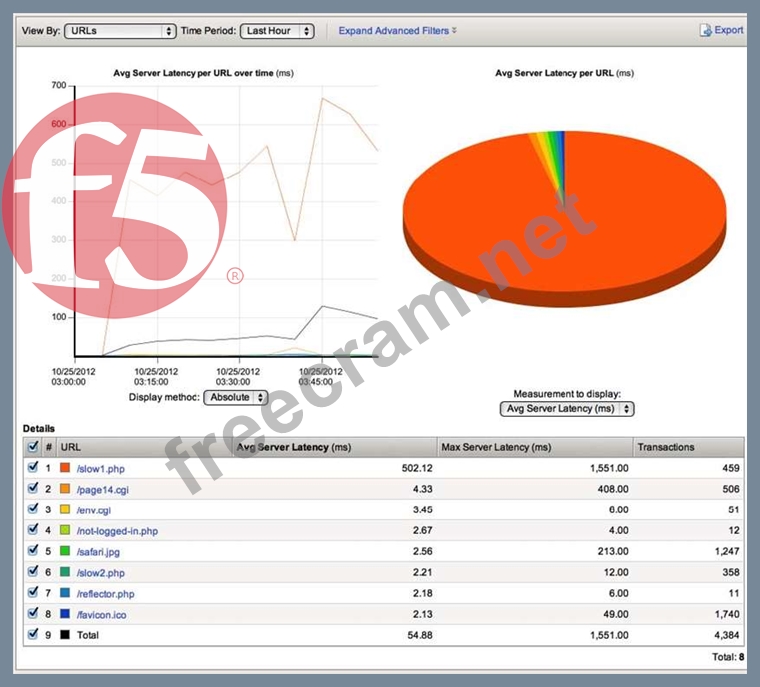Click the red-orange swatch for /slow1.php

pos(65,468)
